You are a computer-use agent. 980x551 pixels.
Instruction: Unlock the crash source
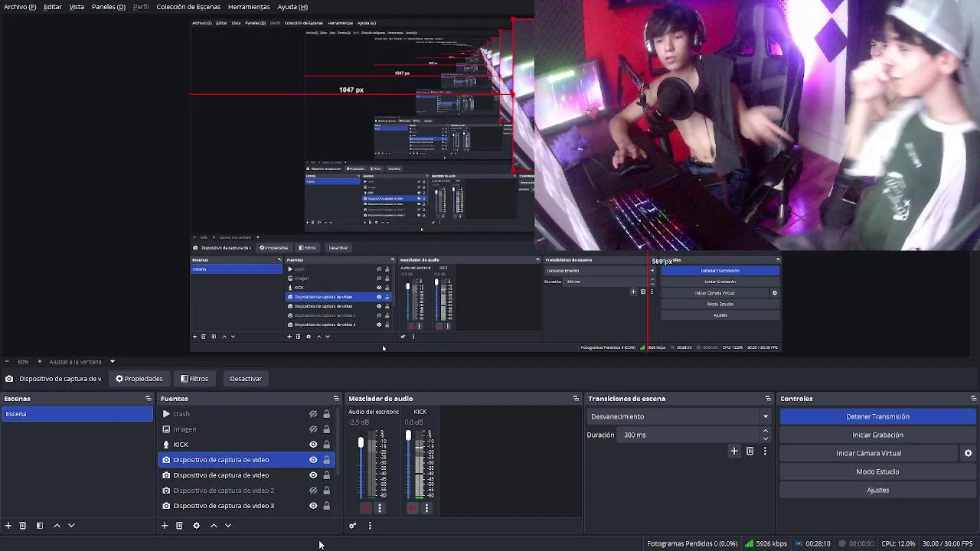327,414
